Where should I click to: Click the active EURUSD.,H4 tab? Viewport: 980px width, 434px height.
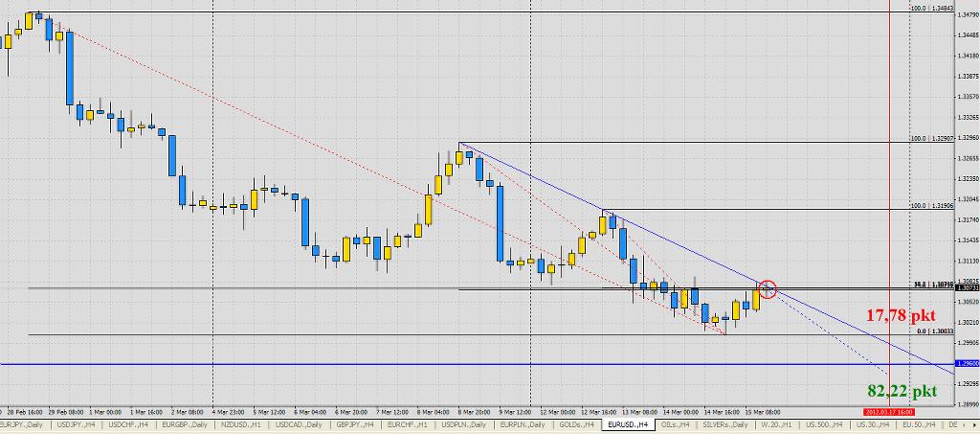pos(628,424)
